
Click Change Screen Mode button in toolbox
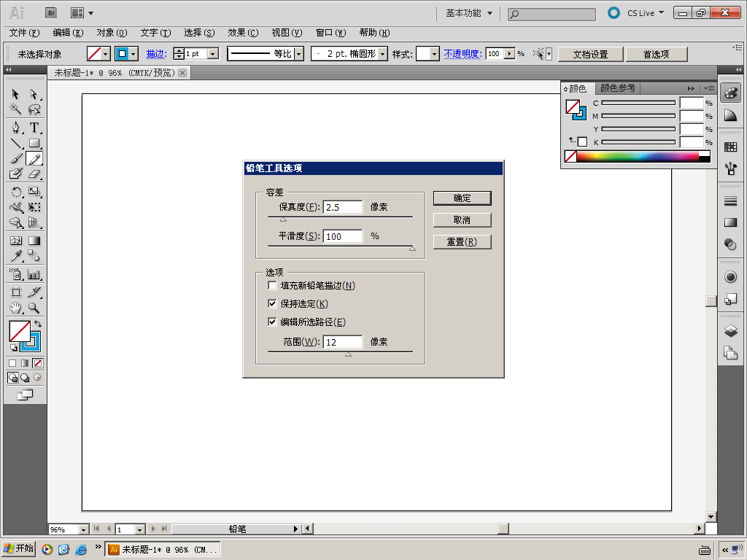pos(26,394)
